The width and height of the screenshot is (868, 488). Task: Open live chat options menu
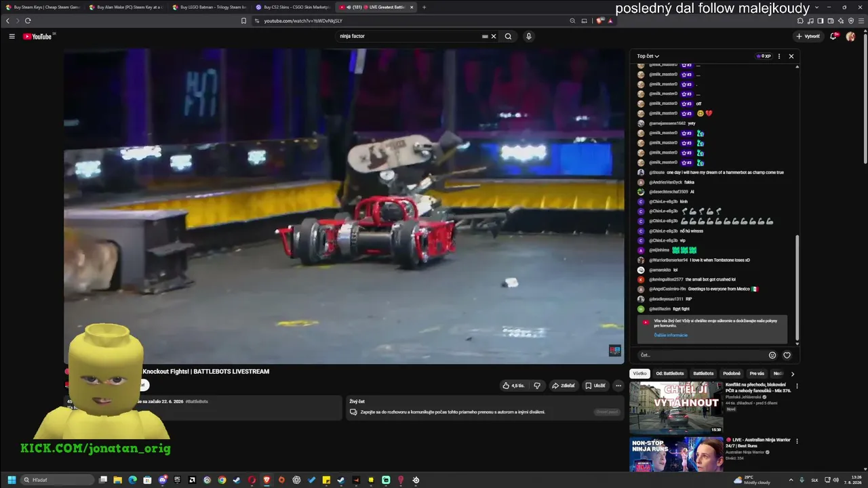click(779, 56)
